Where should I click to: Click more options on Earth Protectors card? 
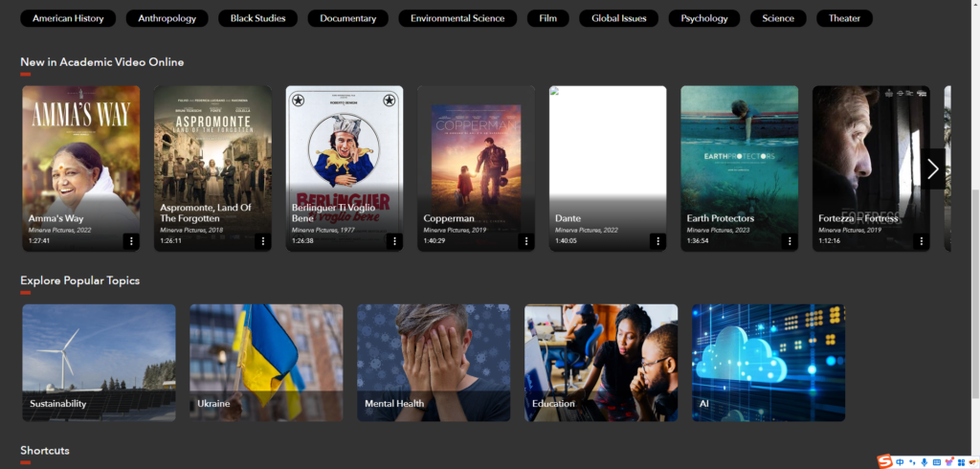pos(790,241)
